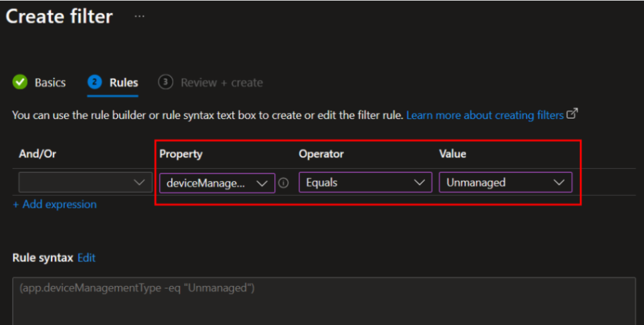Select the Unmanaged text in the Value box

[x=476, y=183]
